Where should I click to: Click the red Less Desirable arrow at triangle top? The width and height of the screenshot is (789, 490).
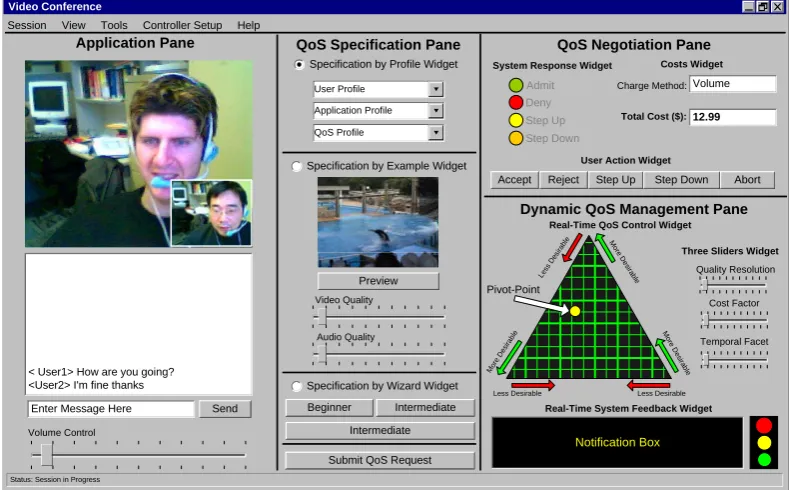pyautogui.click(x=572, y=248)
